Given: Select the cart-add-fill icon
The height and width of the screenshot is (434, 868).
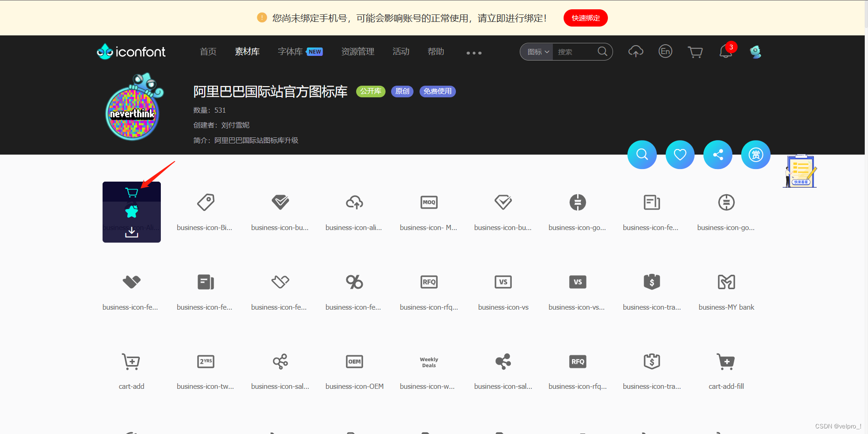Looking at the screenshot, I should pyautogui.click(x=726, y=362).
